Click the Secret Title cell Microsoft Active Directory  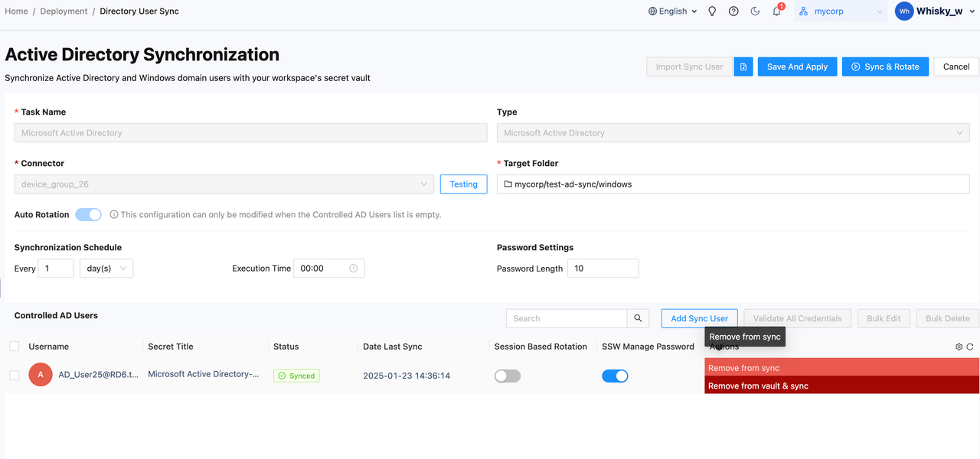[204, 374]
